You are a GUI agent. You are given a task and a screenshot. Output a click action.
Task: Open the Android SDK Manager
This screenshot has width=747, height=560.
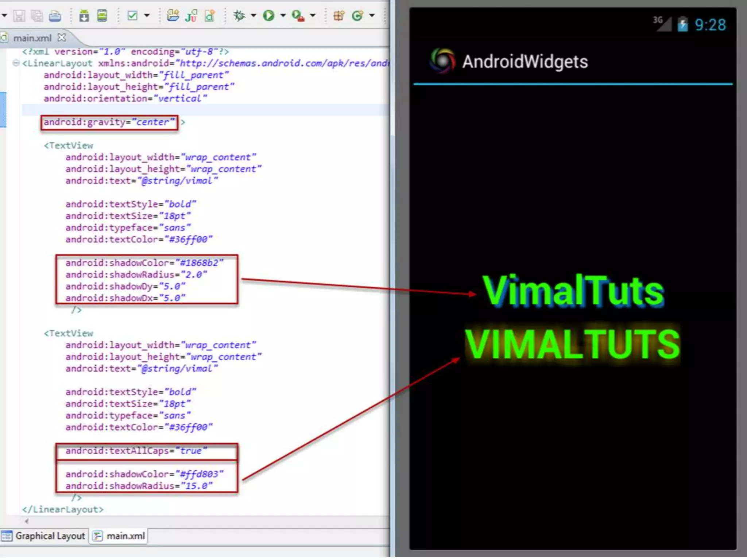click(84, 16)
